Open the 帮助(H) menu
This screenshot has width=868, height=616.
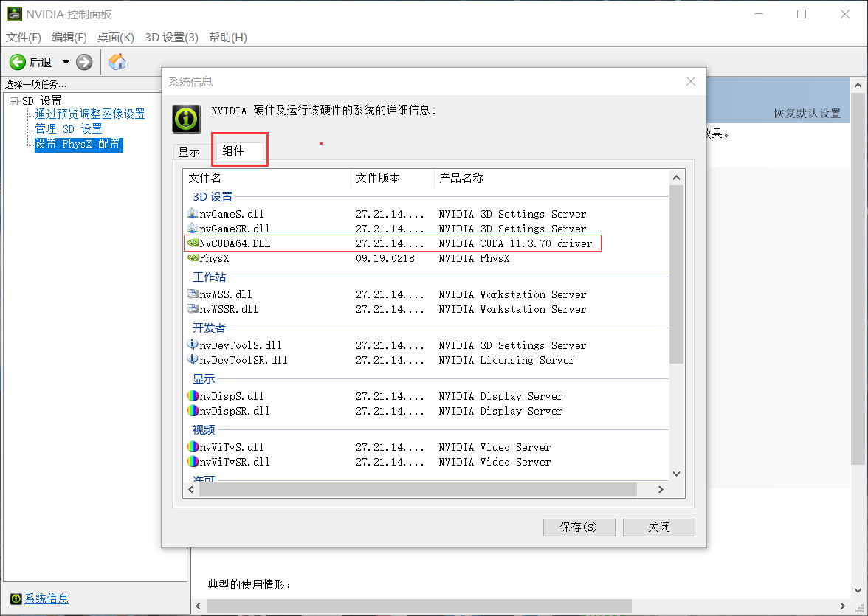228,38
